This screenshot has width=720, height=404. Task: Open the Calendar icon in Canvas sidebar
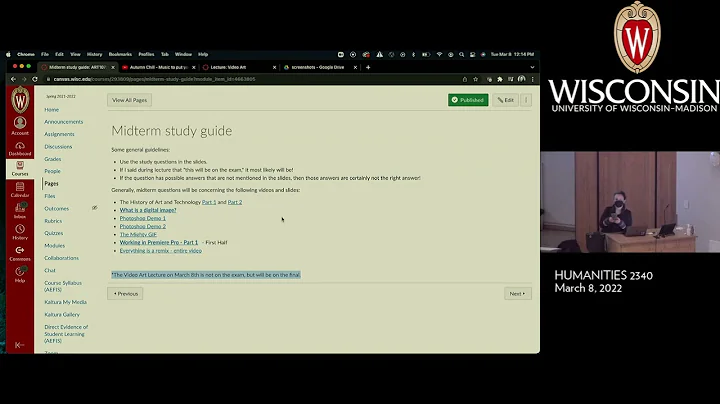click(x=20, y=190)
